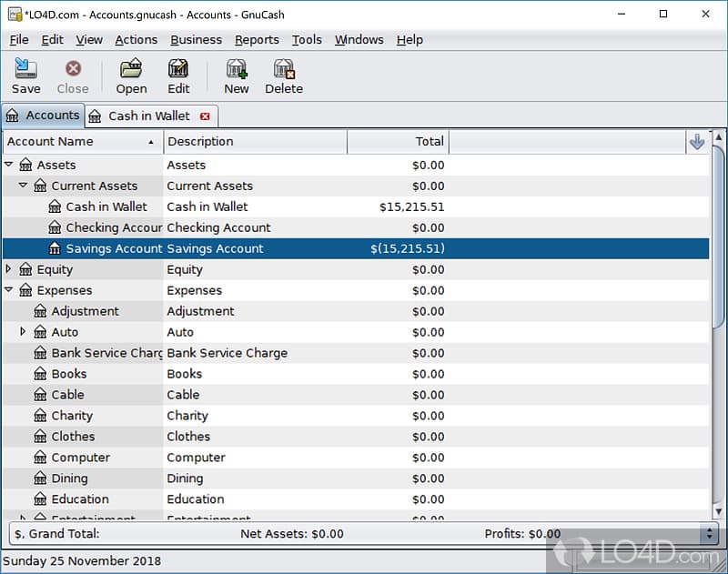This screenshot has height=574, width=728.
Task: Expand the Equity account group
Action: tap(8, 269)
